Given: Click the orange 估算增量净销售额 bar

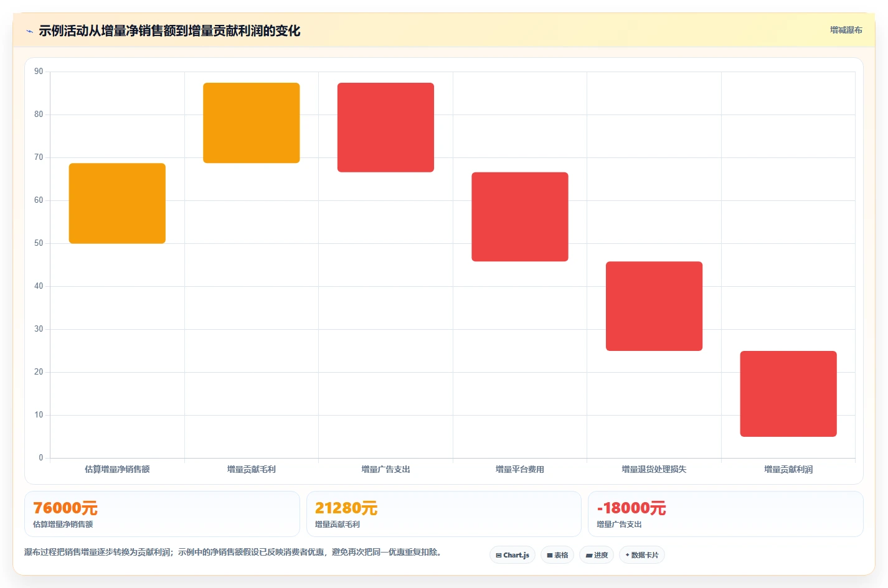Looking at the screenshot, I should coord(117,203).
